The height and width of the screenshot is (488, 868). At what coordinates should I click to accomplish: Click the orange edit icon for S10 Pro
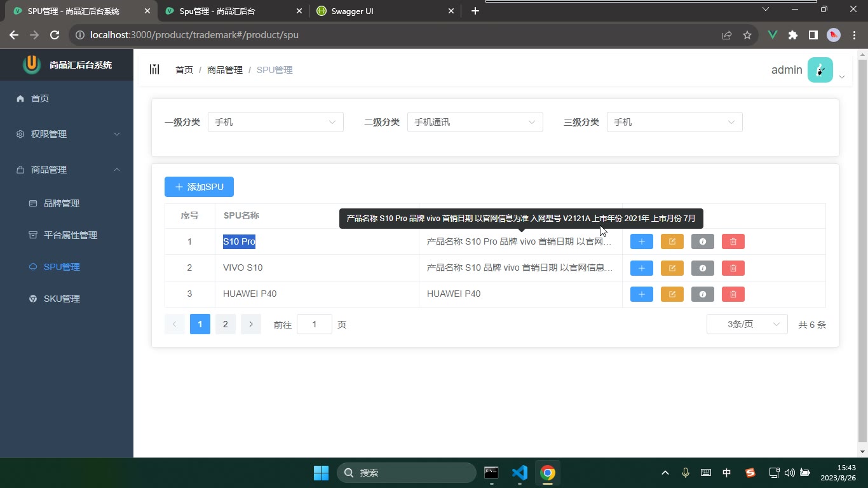[672, 241]
